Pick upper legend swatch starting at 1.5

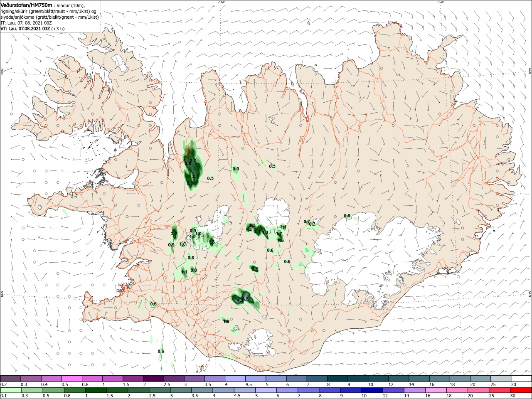(x=133, y=379)
